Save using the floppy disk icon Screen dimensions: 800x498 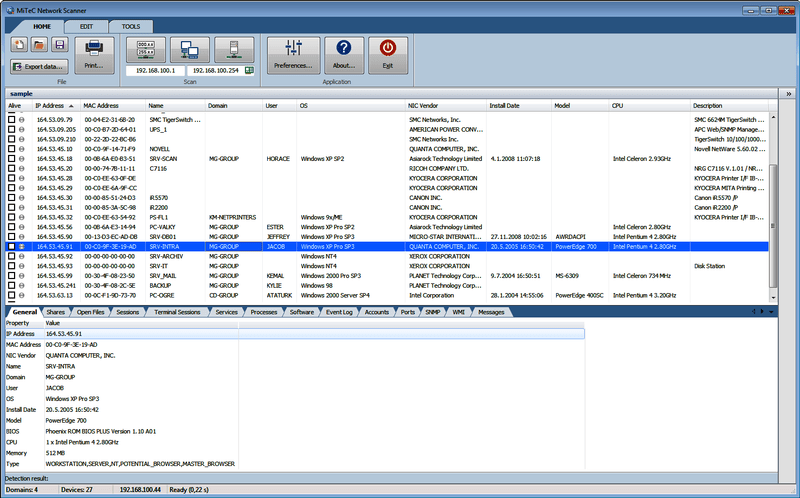click(60, 45)
